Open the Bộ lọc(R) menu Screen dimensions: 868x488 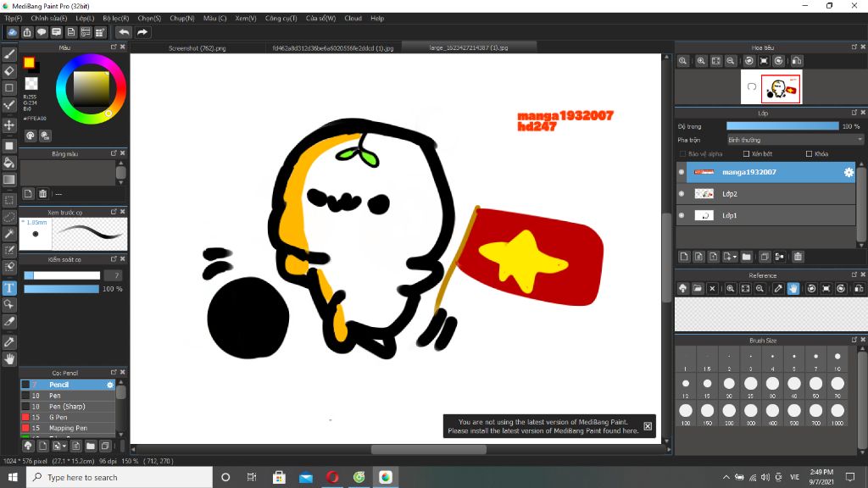tap(115, 19)
